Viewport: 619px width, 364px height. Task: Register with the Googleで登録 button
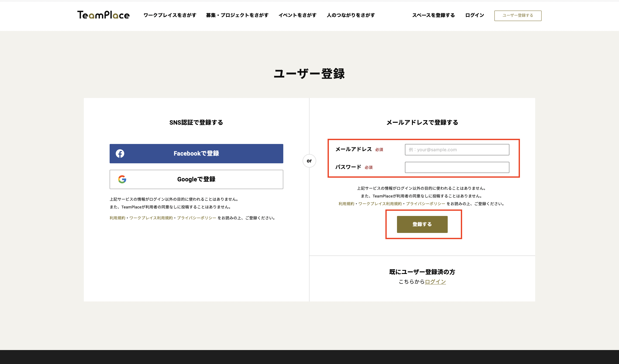pos(196,179)
